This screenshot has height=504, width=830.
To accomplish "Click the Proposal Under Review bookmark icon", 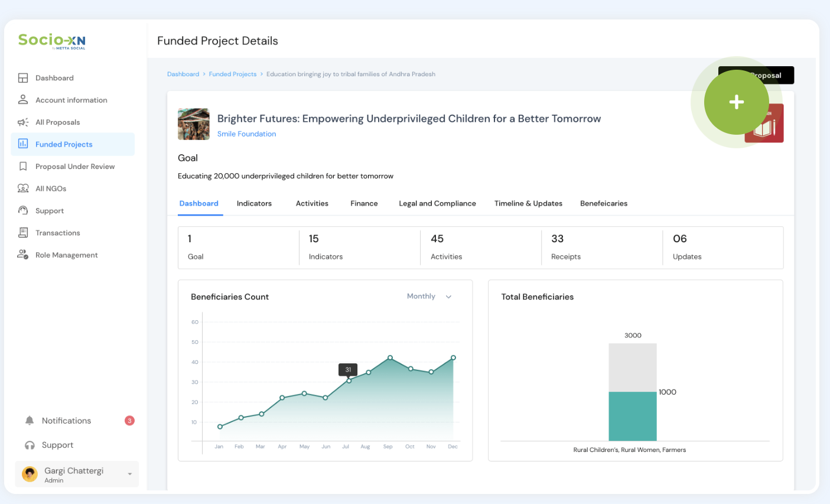I will point(23,167).
